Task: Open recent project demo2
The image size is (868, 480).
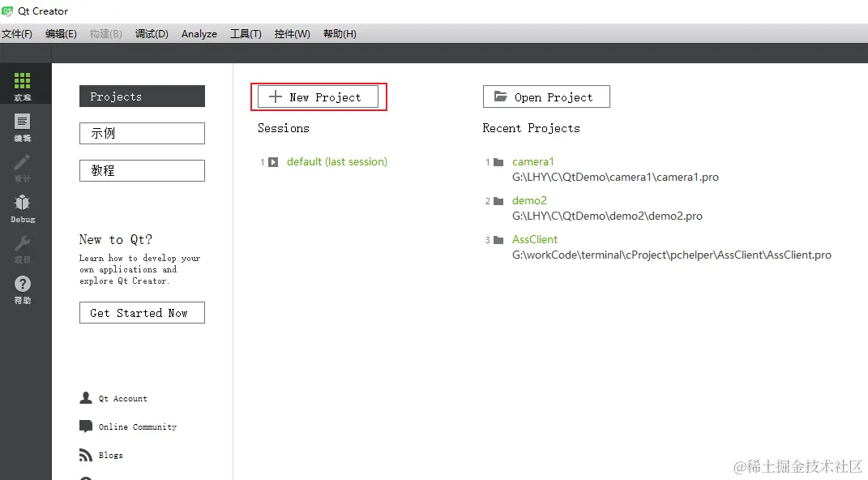Action: coord(529,200)
